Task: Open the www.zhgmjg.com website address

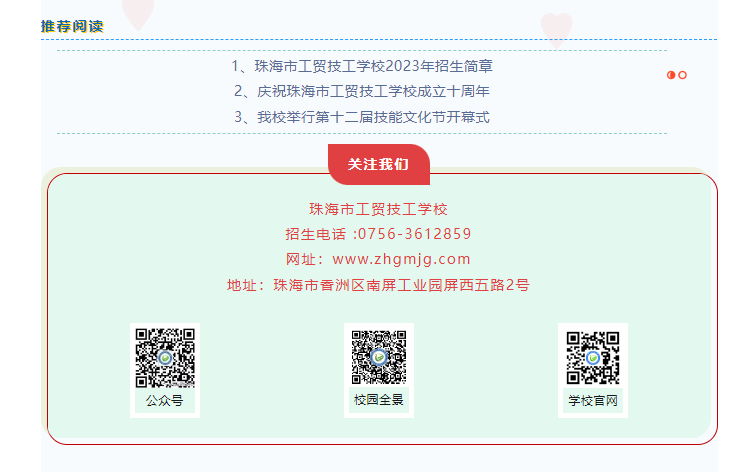Action: pos(401,259)
